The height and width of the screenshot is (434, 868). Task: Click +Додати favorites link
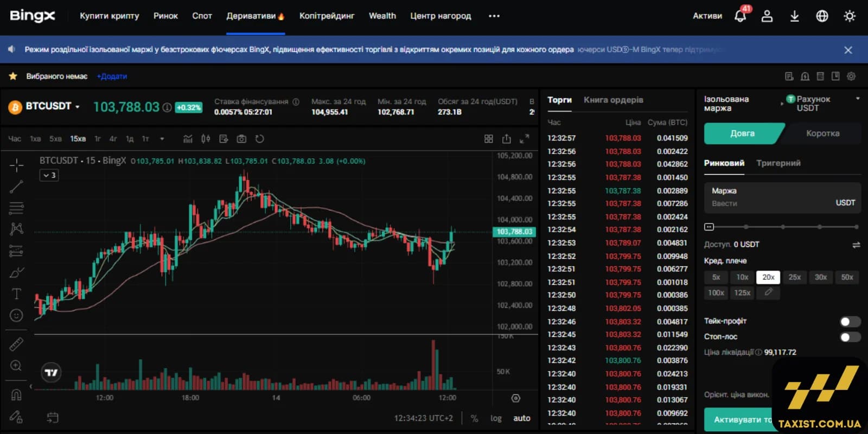[x=112, y=76]
